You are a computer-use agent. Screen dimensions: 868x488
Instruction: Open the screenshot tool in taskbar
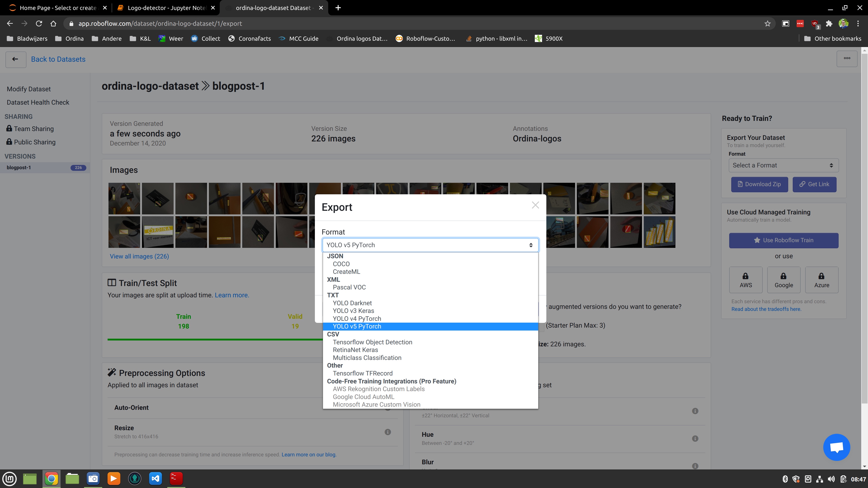93,479
